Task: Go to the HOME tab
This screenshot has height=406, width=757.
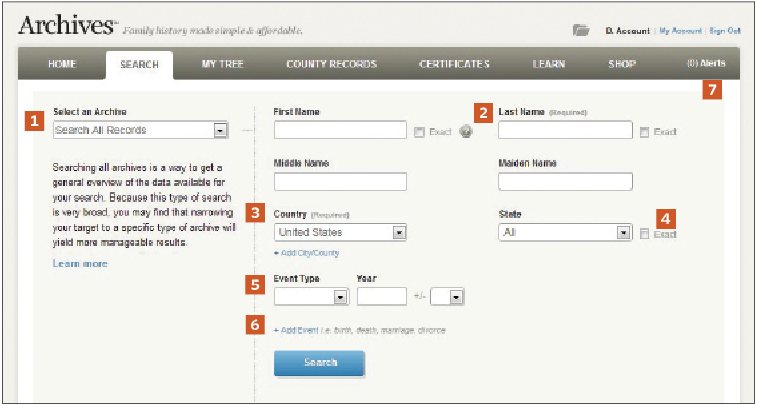Action: click(62, 64)
